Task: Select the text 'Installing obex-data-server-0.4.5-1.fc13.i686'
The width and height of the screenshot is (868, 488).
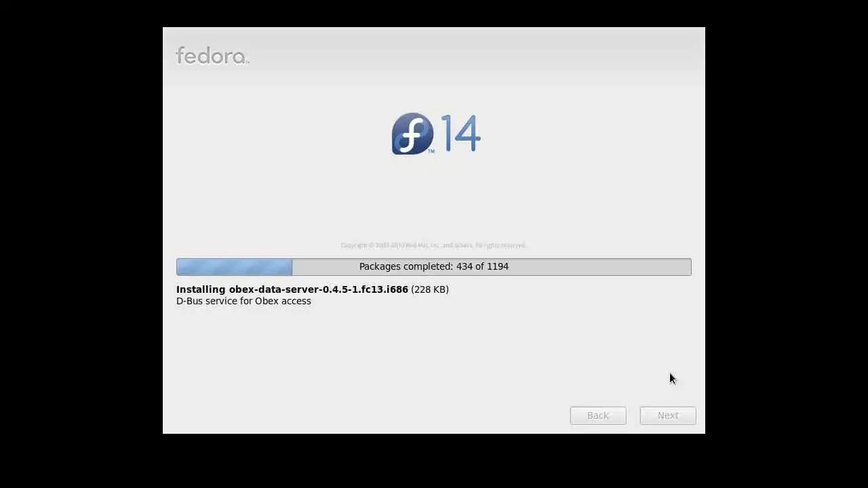Action: [x=292, y=289]
